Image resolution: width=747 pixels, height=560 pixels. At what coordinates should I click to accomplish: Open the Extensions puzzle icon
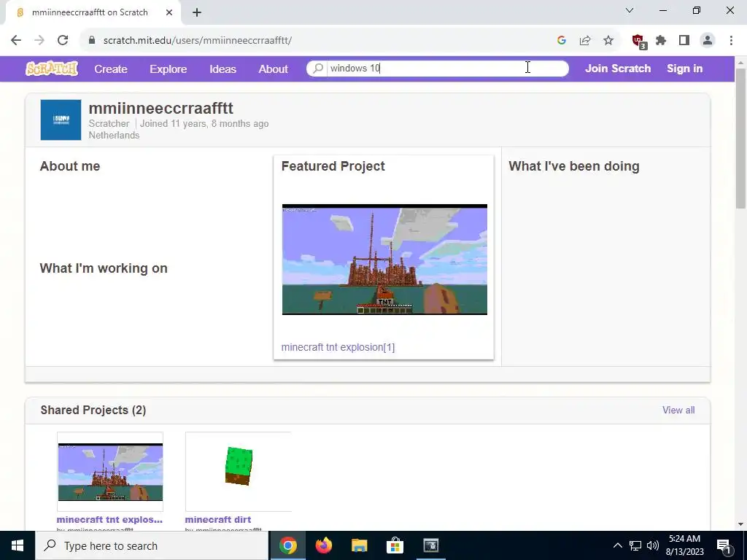click(661, 41)
